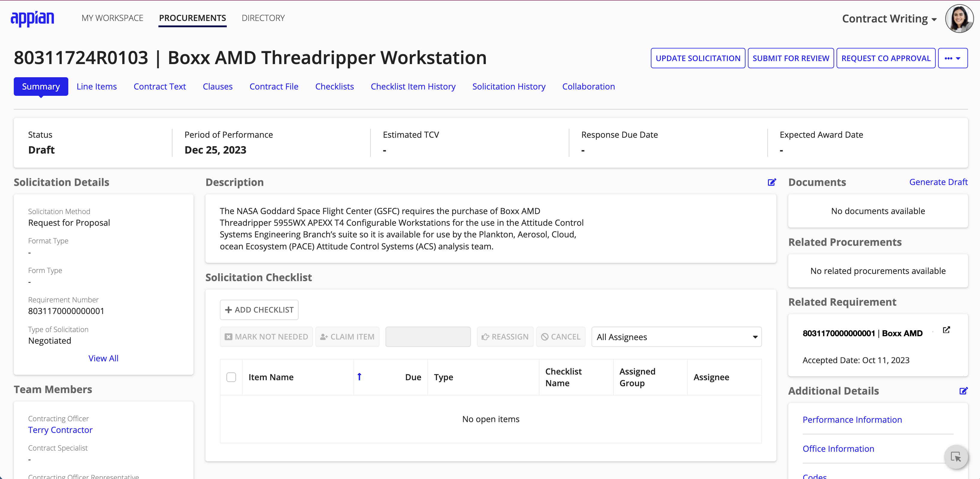
Task: Sort by Checklist Name column header
Action: coord(563,377)
